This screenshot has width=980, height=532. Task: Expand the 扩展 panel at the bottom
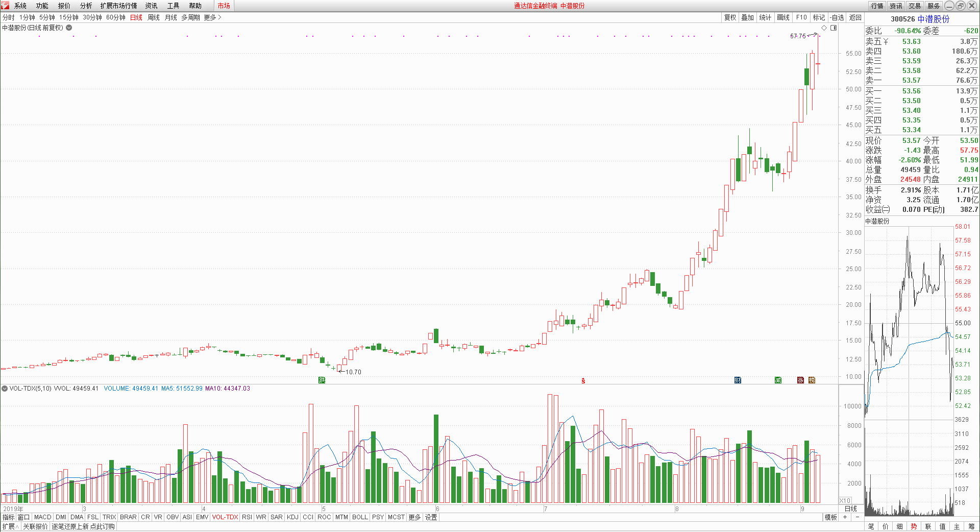pyautogui.click(x=10, y=526)
